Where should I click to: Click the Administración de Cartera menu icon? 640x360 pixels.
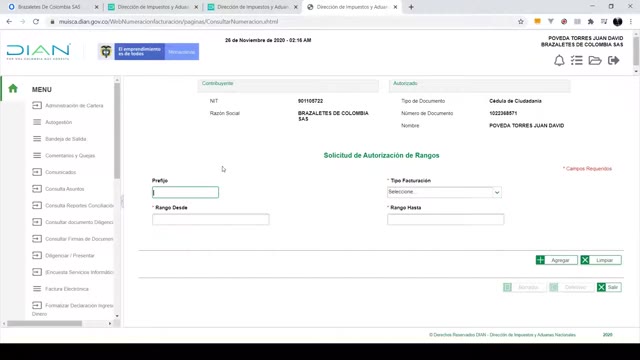[37, 105]
